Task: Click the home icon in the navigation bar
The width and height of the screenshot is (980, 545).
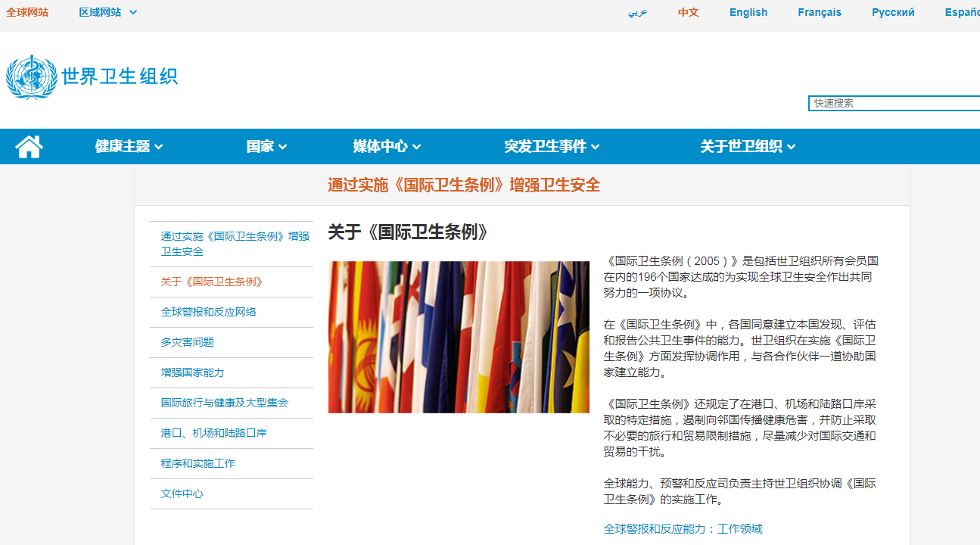Action: (x=29, y=145)
